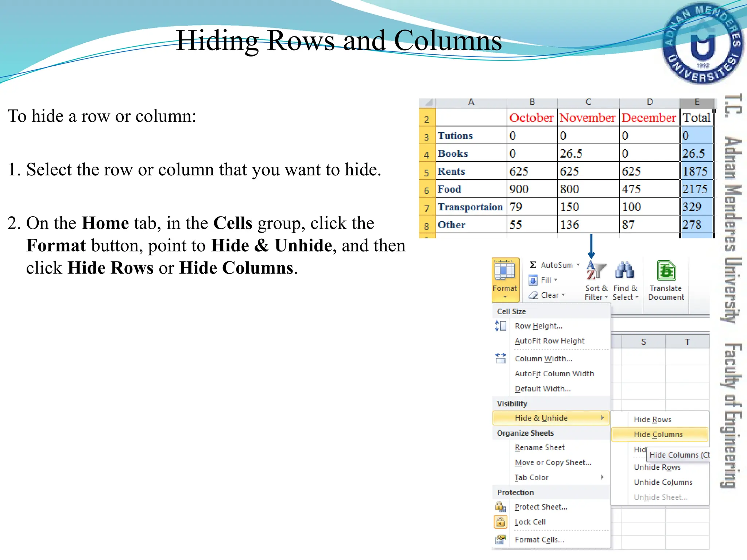Choose Move or Copy Sheet...
Viewport: 747px width, 560px height.
click(551, 462)
